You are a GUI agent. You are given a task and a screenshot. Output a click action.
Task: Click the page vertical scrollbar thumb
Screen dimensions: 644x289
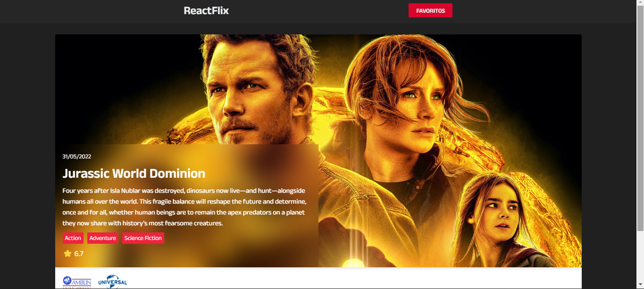(640, 118)
